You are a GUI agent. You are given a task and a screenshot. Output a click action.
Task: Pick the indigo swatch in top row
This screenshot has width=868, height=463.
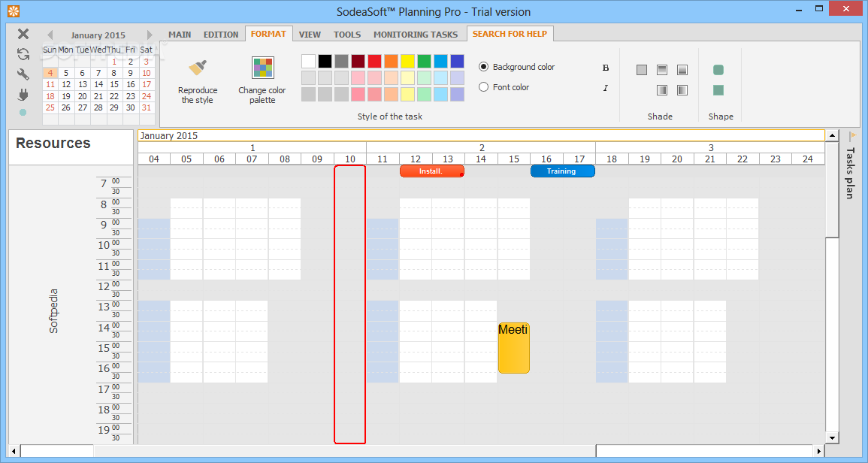click(x=457, y=61)
